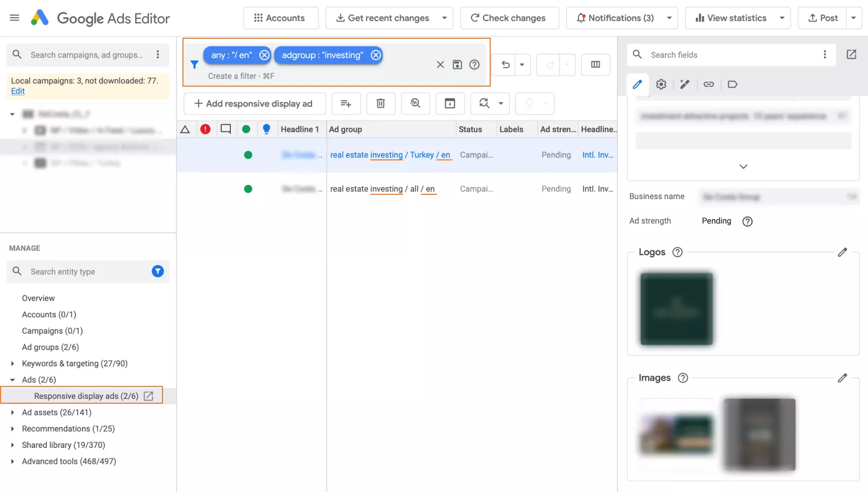
Task: Click the Edit link for local campaigns
Action: [18, 91]
